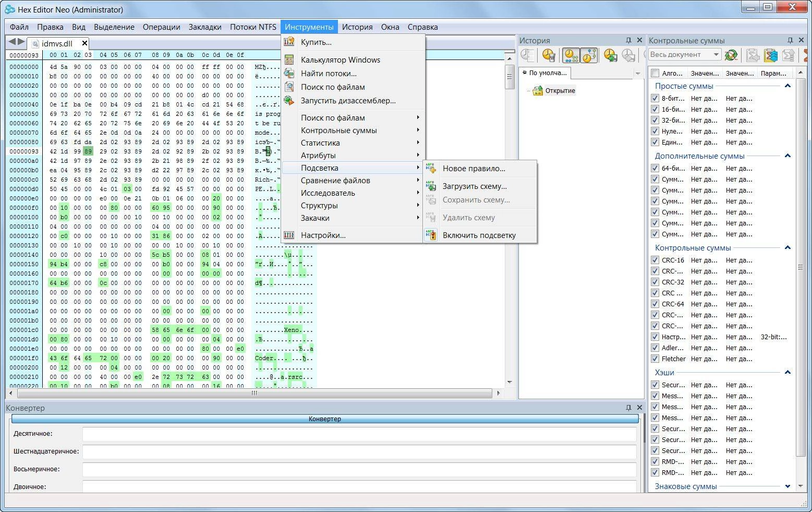This screenshot has height=512, width=812.
Task: Uncheck the CRC-64 checkbox
Action: point(655,304)
